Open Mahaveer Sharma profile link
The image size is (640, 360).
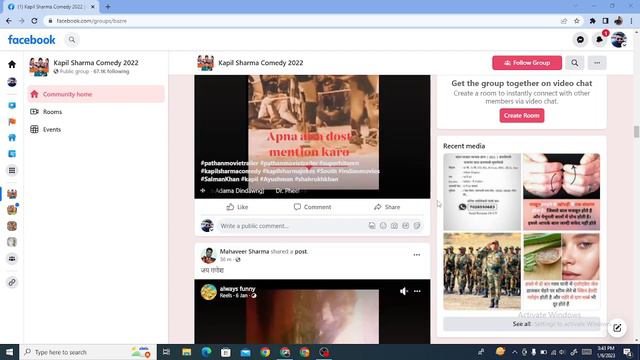(244, 251)
